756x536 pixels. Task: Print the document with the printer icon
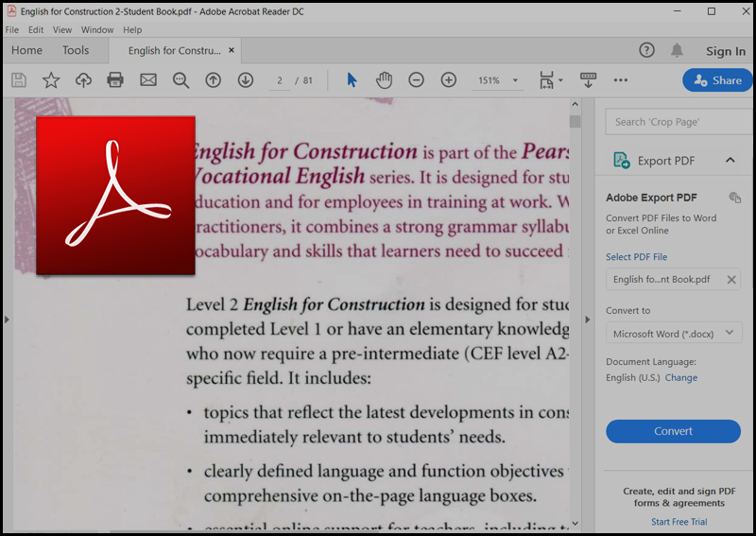tap(115, 79)
